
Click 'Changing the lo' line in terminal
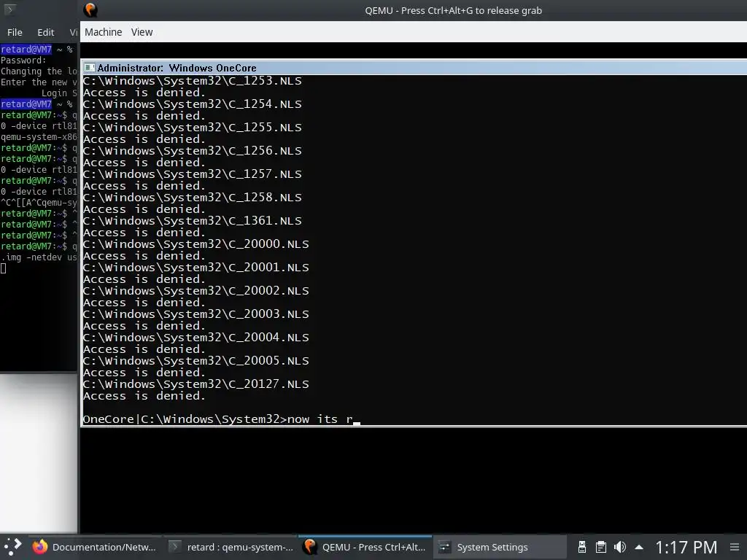coord(39,71)
